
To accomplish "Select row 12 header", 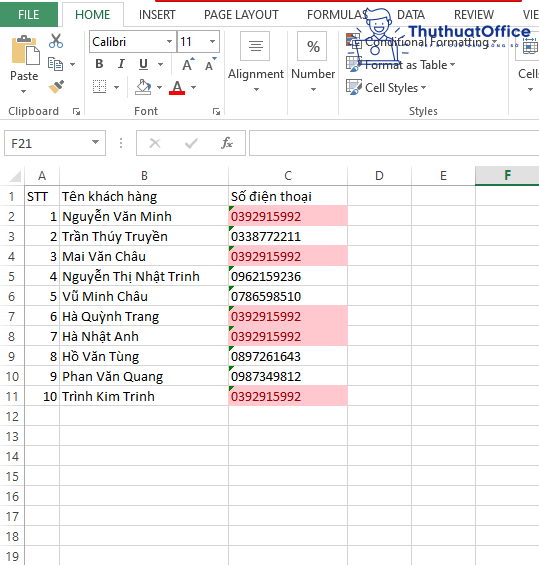I will point(12,417).
